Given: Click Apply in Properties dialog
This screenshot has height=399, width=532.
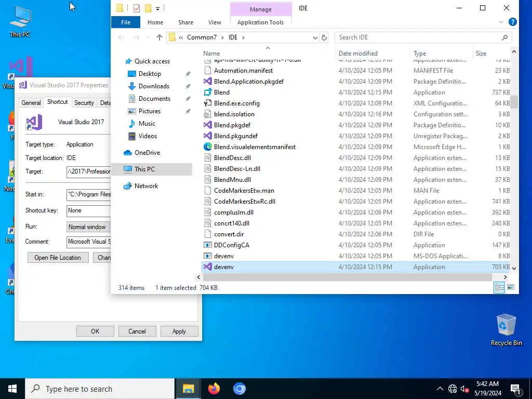Looking at the screenshot, I should click(x=179, y=331).
